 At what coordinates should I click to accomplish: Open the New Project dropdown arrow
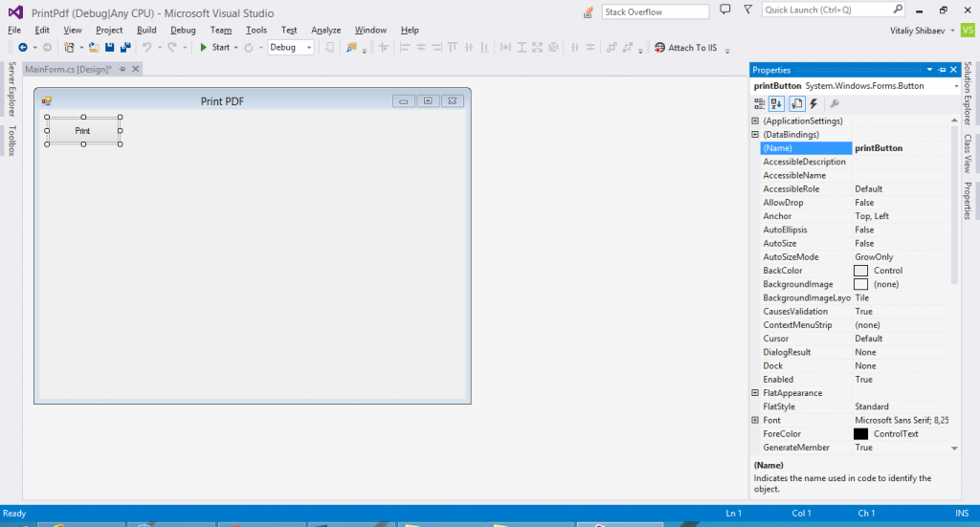81,48
